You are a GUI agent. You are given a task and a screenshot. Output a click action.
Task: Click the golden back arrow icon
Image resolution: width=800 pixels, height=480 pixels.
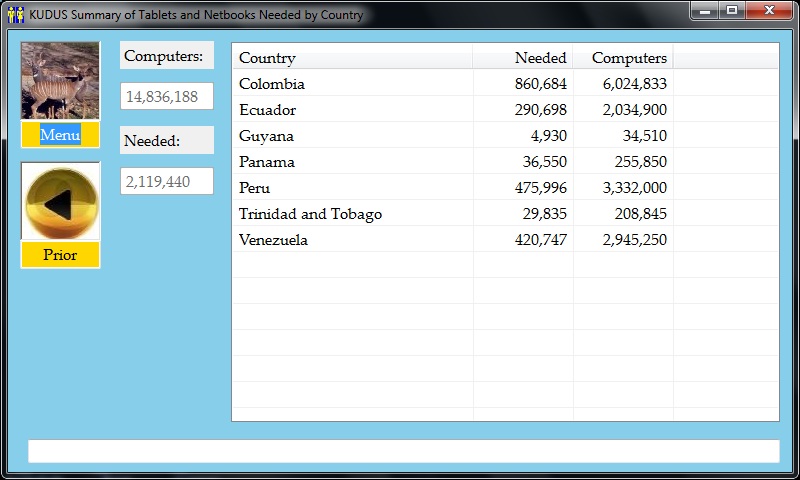point(60,201)
